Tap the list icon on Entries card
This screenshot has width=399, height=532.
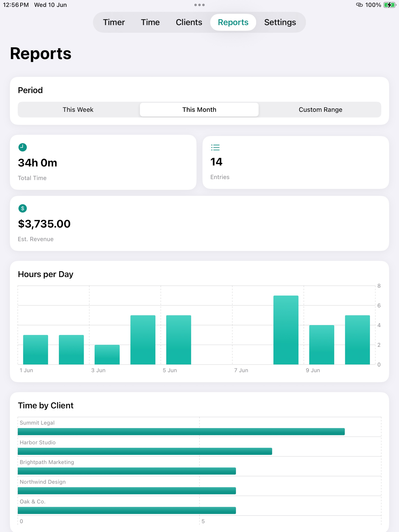coord(215,147)
